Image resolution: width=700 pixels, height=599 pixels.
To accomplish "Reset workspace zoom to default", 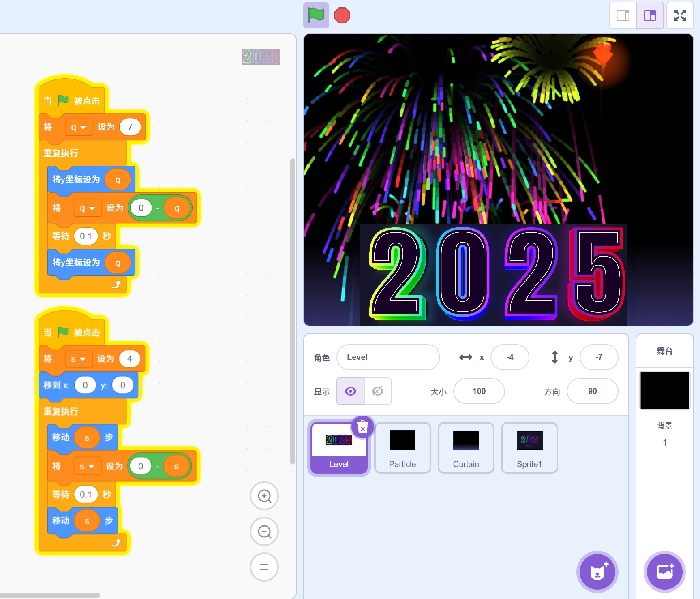I will (x=264, y=567).
